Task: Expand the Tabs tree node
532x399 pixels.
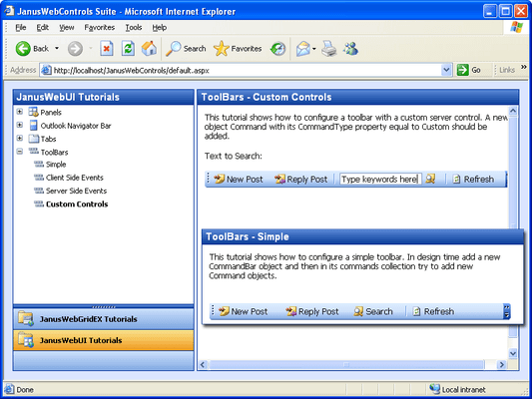Action: click(20, 138)
